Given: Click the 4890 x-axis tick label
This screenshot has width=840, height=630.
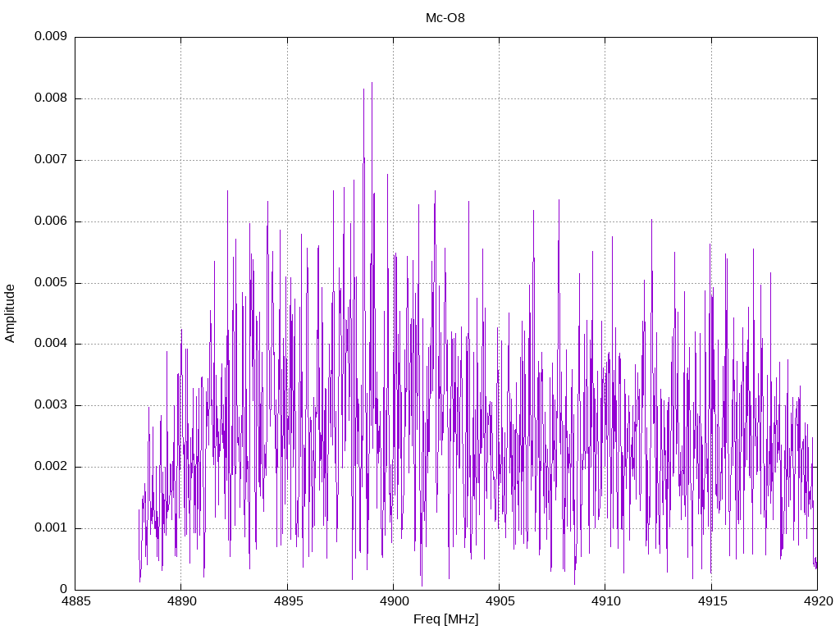Looking at the screenshot, I should click(181, 601).
